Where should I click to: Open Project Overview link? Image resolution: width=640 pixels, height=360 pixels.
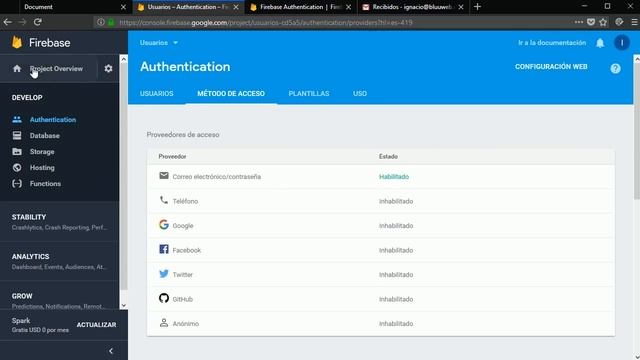(x=56, y=69)
